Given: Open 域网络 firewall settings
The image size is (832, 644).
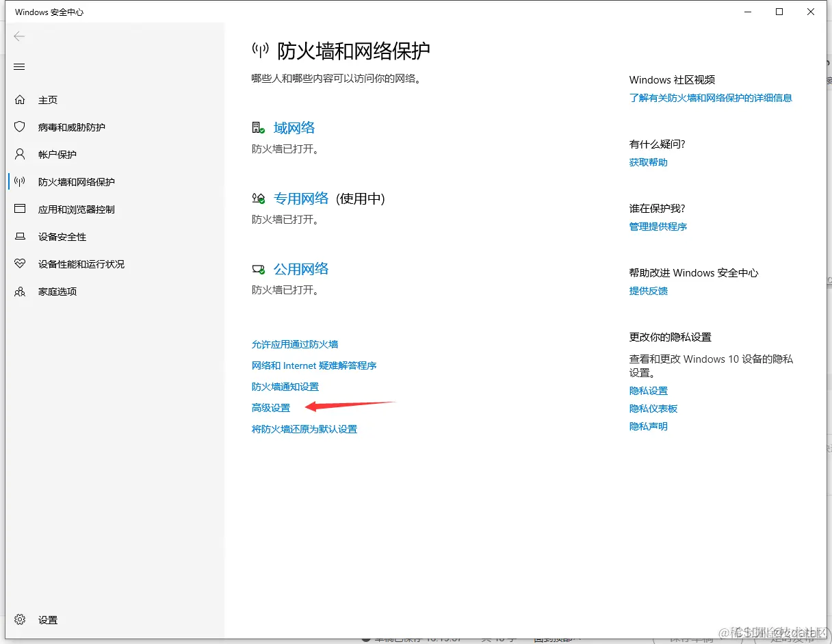Looking at the screenshot, I should (x=294, y=128).
